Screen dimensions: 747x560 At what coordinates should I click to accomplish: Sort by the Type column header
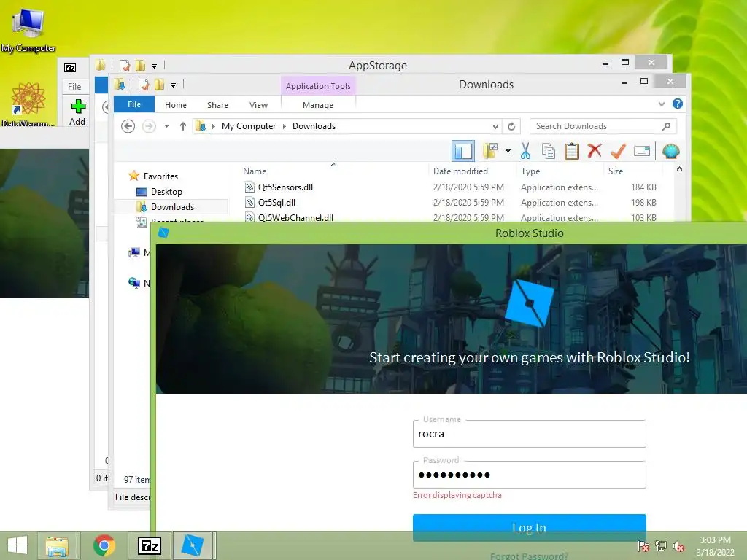[530, 171]
